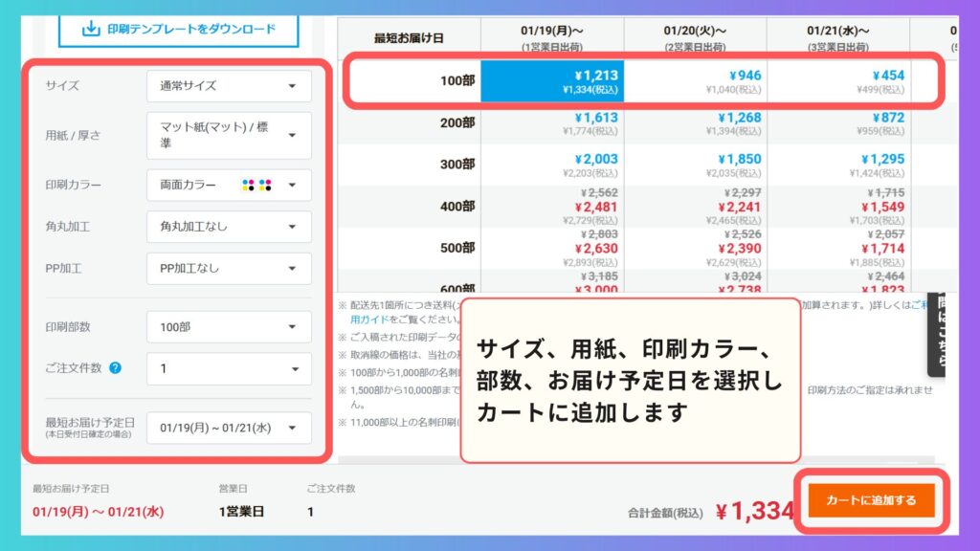Screen dimensions: 980x551
Task: Click the download icon on the template button
Action: (91, 29)
